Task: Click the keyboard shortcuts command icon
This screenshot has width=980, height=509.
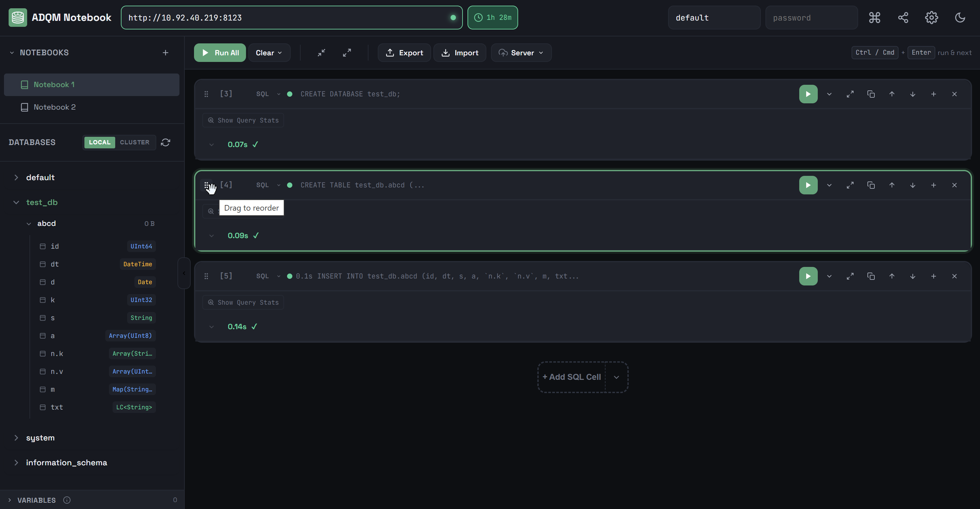Action: [x=874, y=18]
